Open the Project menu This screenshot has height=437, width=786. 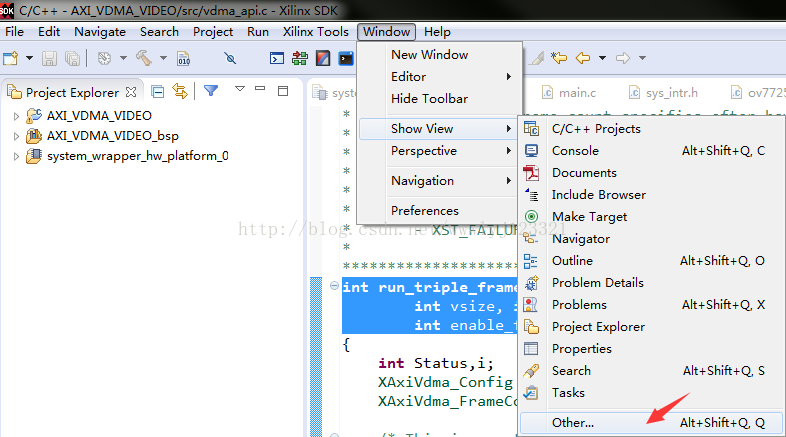(x=213, y=32)
